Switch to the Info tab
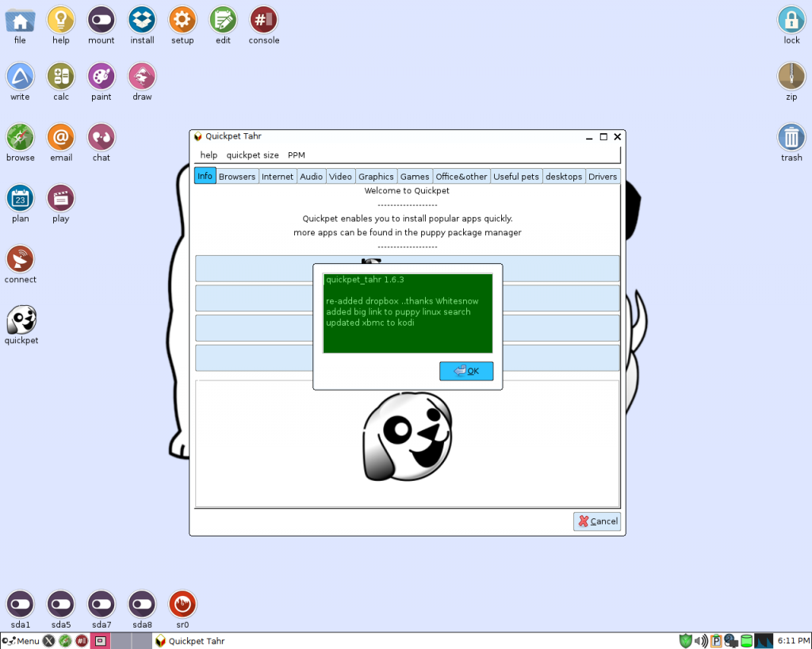The image size is (812, 649). 205,176
